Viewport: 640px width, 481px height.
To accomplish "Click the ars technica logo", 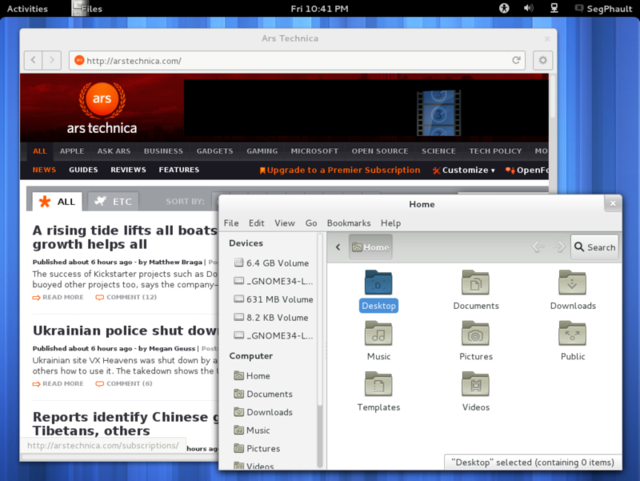I will tap(102, 108).
